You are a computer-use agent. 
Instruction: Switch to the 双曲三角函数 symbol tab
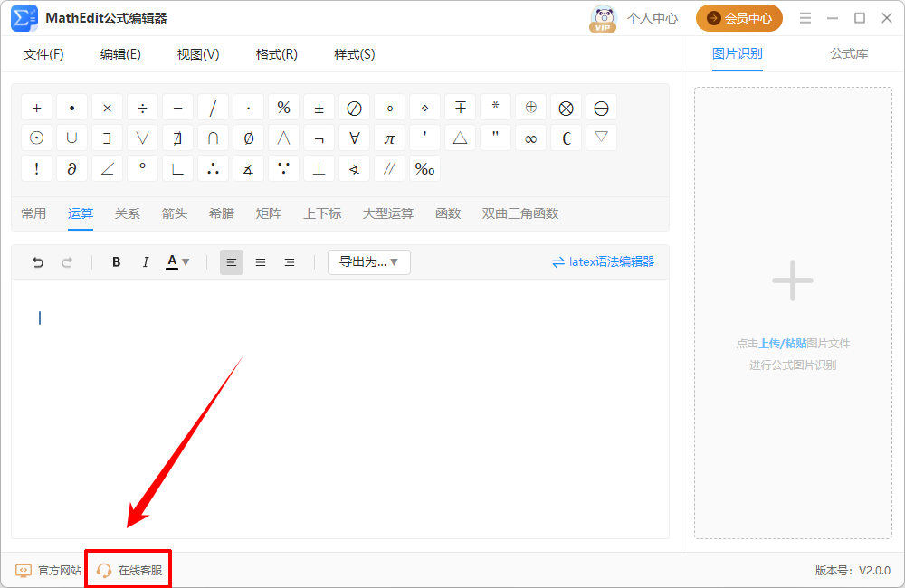[x=520, y=213]
